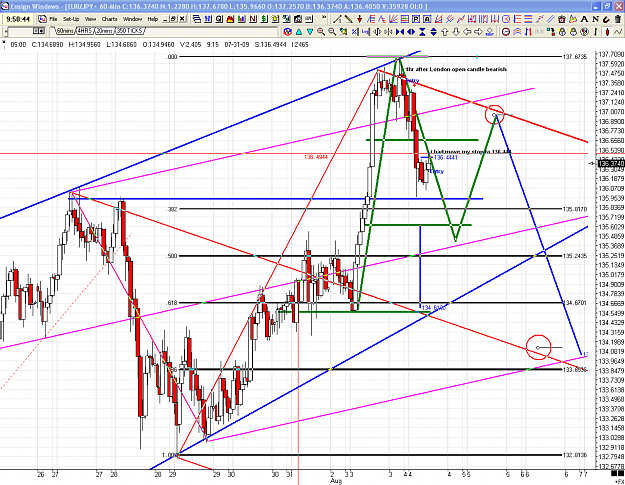The height and width of the screenshot is (485, 625).
Task: Click the blue bowtie compress icon
Action: click(400, 31)
